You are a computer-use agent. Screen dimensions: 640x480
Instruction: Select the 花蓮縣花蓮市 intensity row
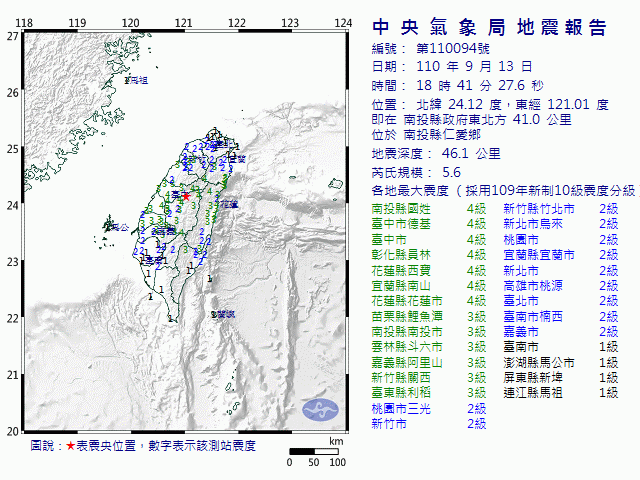click(429, 301)
